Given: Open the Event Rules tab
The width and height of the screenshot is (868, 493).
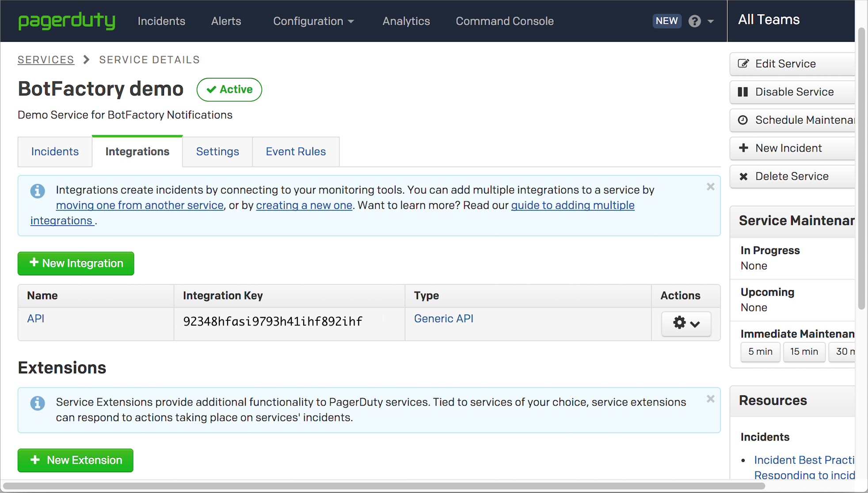Looking at the screenshot, I should coord(296,152).
